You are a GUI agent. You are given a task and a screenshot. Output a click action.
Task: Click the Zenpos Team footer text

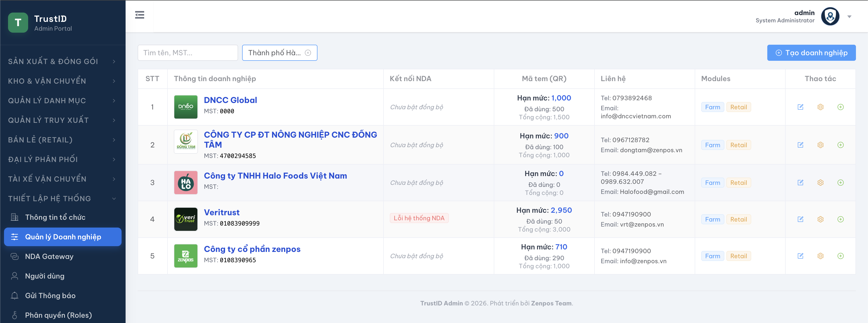point(551,303)
